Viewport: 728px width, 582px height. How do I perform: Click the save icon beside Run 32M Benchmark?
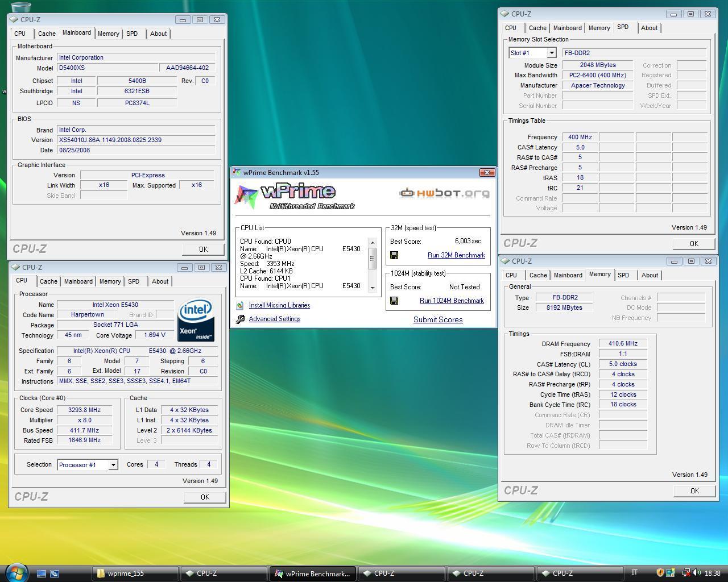click(x=394, y=255)
